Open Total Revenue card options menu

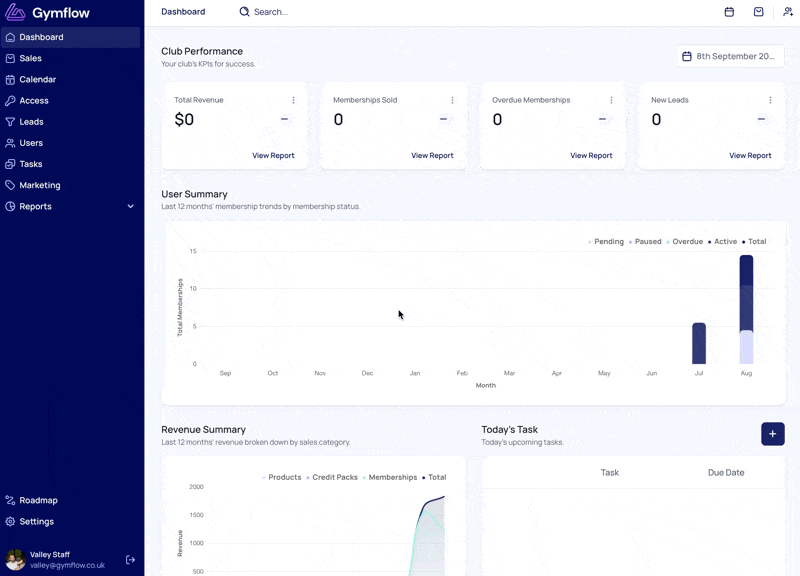point(293,100)
